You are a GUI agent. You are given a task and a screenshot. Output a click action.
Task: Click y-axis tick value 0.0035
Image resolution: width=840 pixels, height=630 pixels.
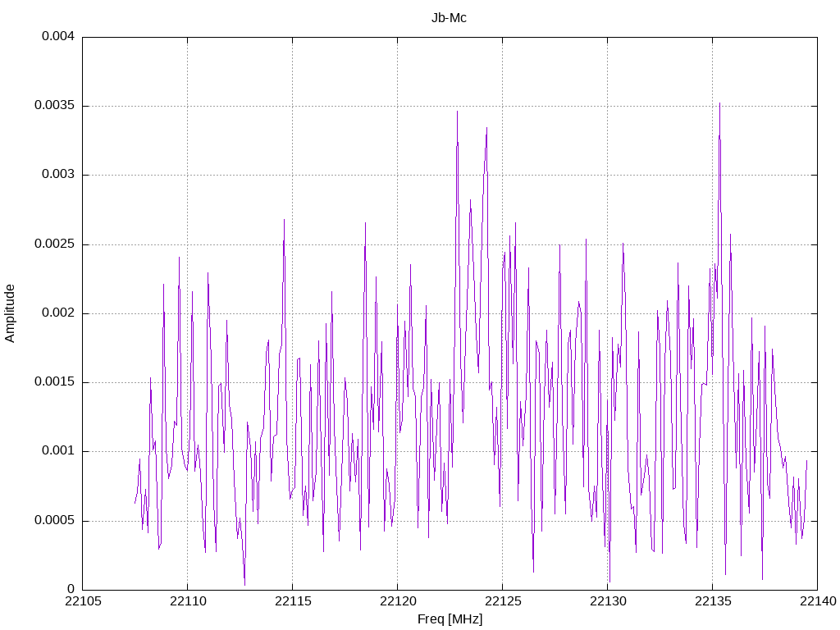click(54, 106)
